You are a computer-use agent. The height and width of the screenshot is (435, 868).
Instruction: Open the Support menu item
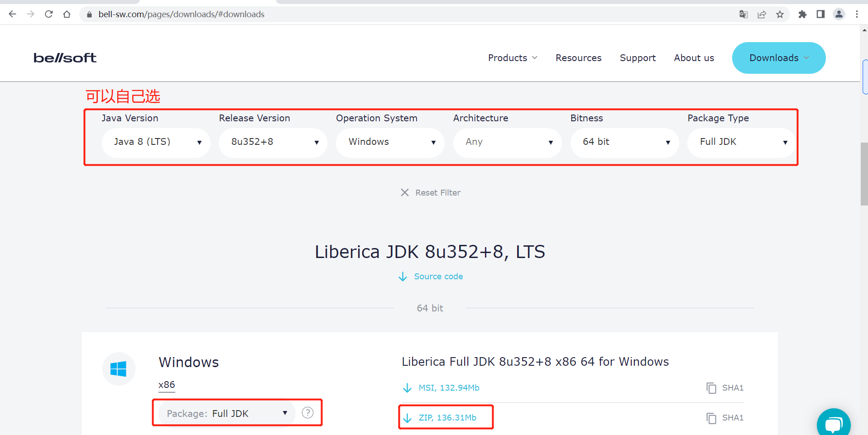tap(638, 58)
